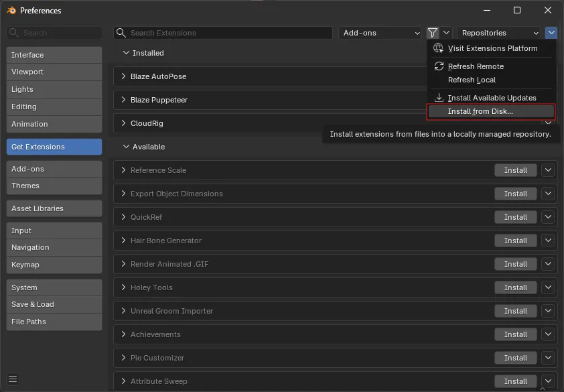
Task: Open options arrow for QuickRef
Action: 548,217
